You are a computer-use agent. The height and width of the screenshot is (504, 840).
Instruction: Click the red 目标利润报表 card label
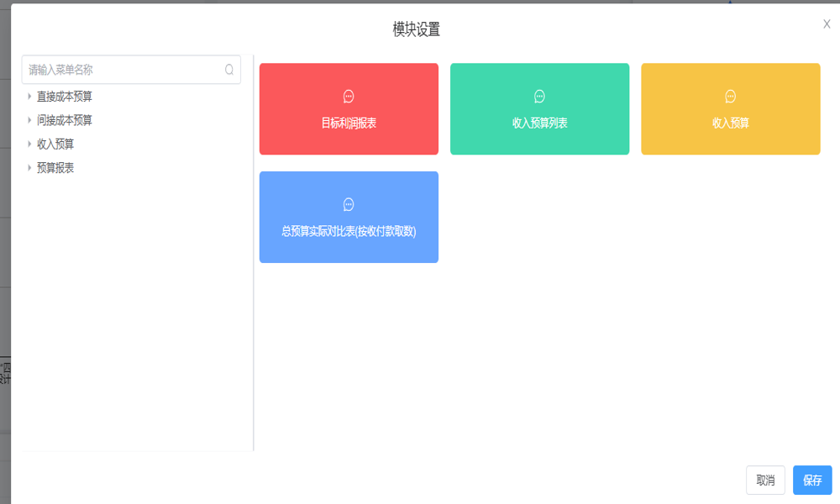[x=349, y=123]
